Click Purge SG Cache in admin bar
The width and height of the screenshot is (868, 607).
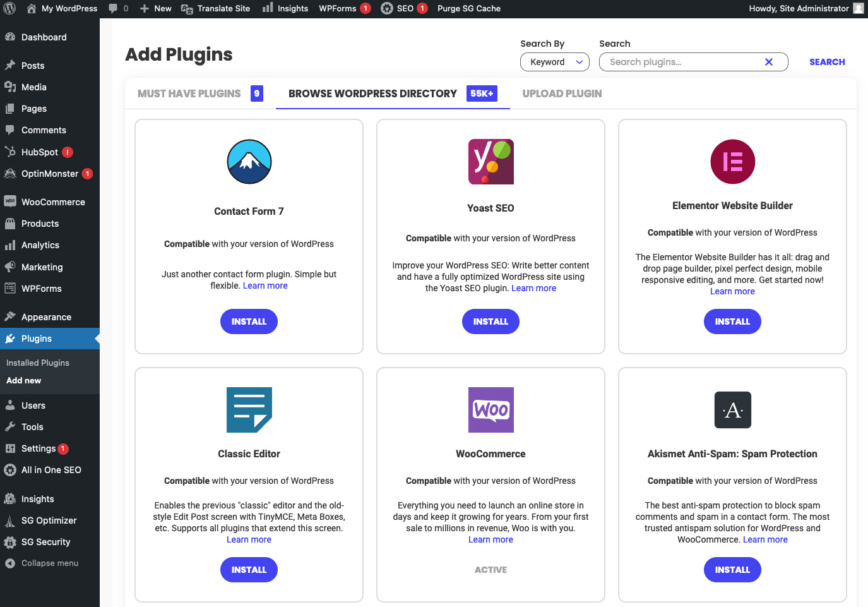pyautogui.click(x=469, y=9)
